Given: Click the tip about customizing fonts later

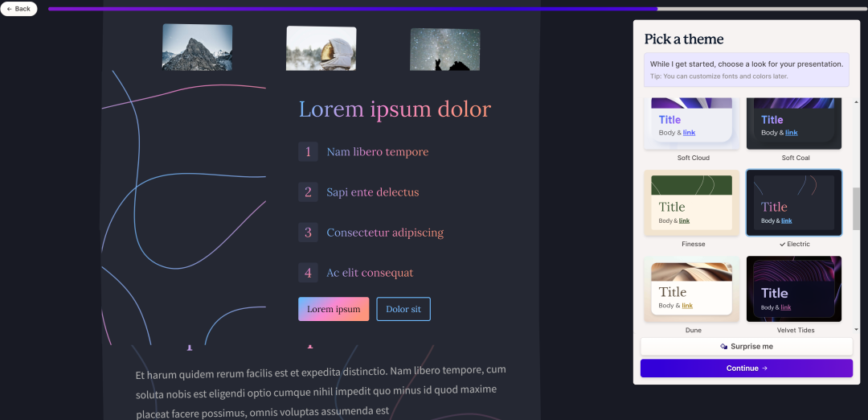Looking at the screenshot, I should tap(719, 76).
